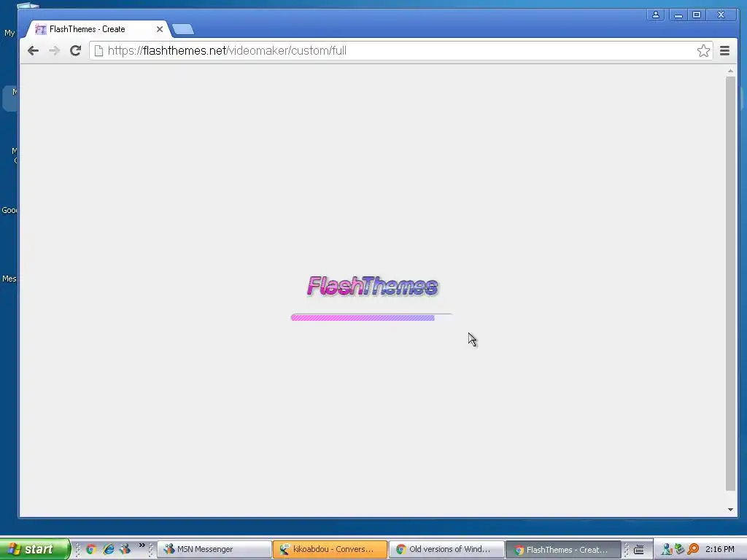Close the Chrome window
This screenshot has height=560, width=747.
pos(721,15)
